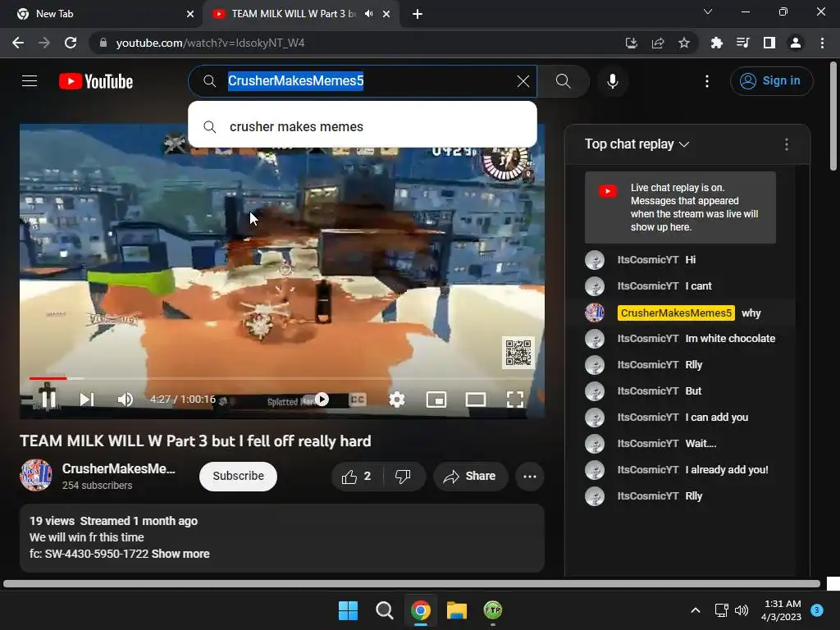This screenshot has width=840, height=630.
Task: Click the Sign in button
Action: pos(771,81)
